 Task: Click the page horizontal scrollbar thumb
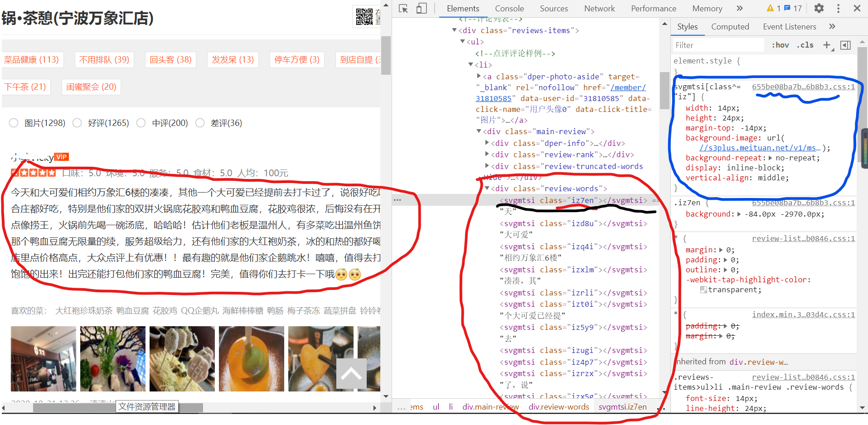[118, 407]
